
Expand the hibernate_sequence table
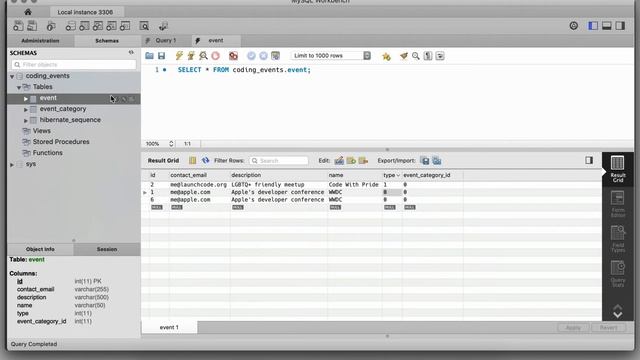26,120
